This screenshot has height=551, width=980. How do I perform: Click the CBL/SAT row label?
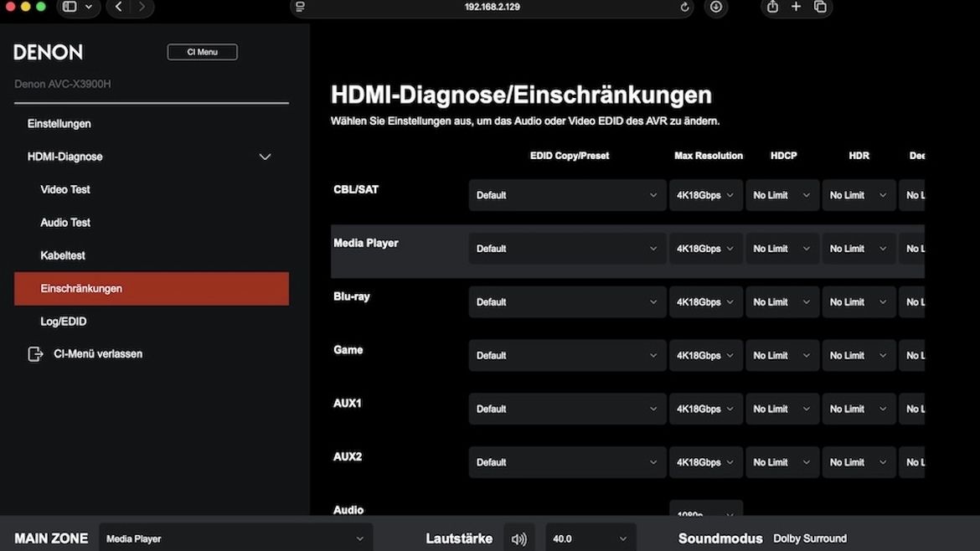356,189
